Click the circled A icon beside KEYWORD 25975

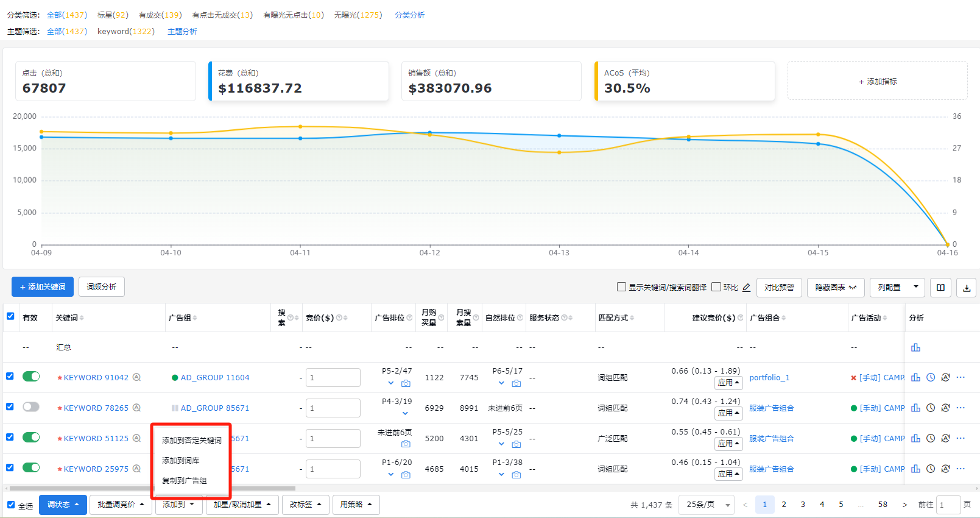click(x=137, y=469)
